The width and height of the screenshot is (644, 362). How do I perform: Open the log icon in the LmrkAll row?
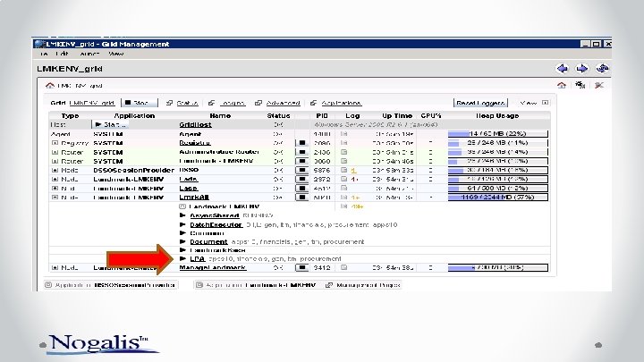(343, 197)
